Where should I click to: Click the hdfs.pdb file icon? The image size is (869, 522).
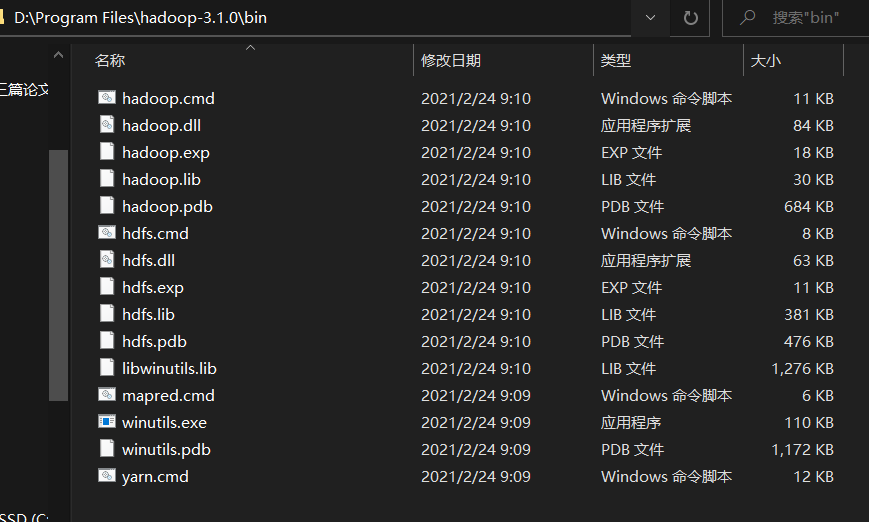tap(107, 340)
